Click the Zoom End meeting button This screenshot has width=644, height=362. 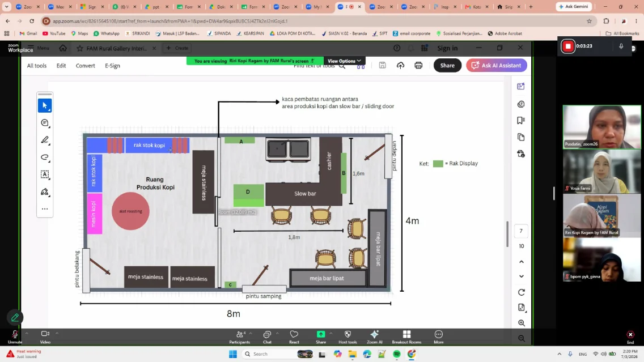point(630,337)
